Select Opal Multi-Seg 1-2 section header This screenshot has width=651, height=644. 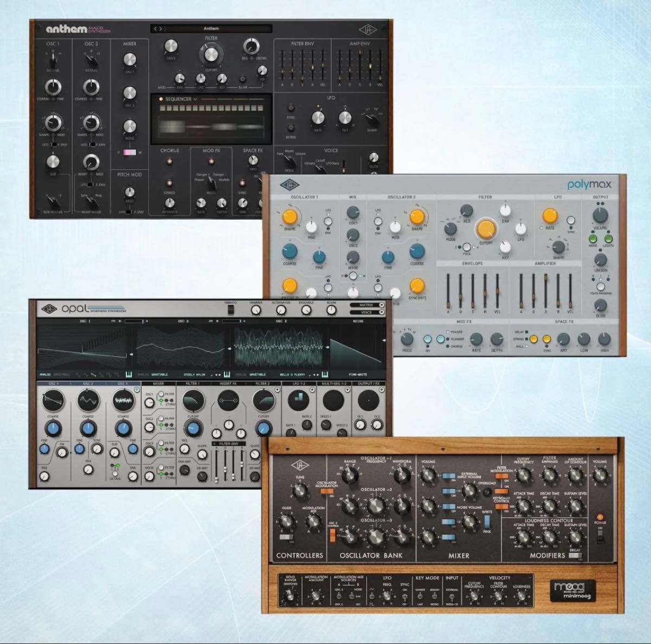pyautogui.click(x=335, y=384)
